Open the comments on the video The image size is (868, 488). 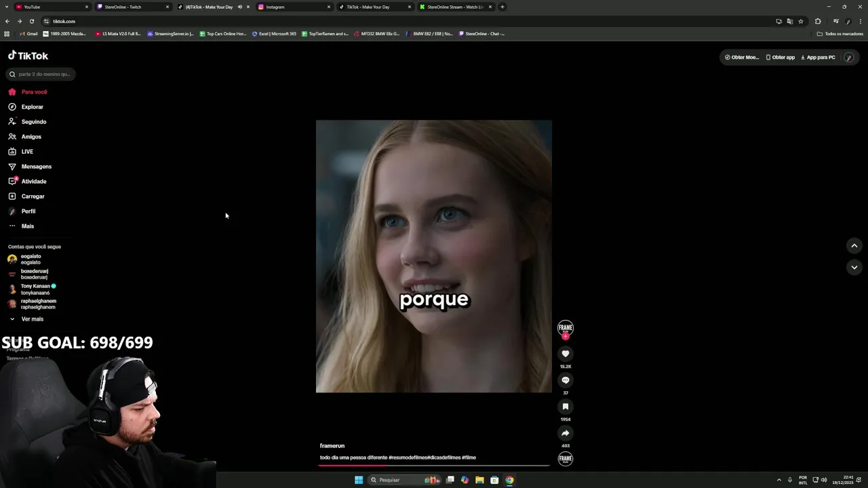(566, 380)
